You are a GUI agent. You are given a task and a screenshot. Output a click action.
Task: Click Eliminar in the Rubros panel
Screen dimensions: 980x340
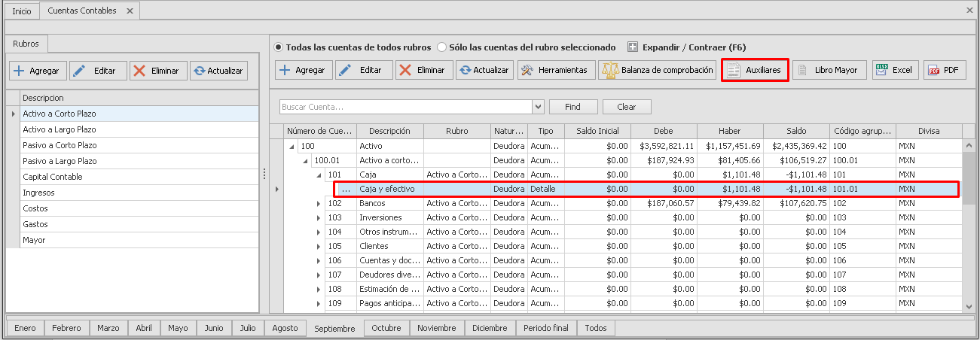pyautogui.click(x=157, y=71)
